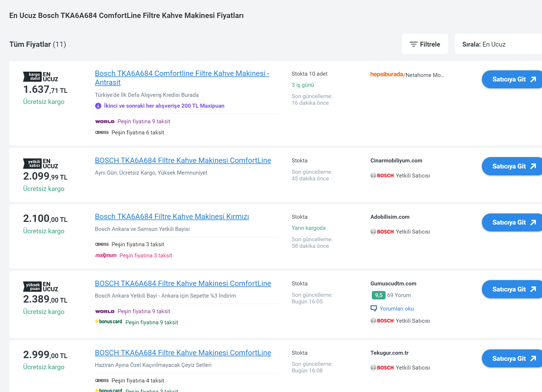Click 69 Yorum review count
542x392 pixels.
click(399, 295)
